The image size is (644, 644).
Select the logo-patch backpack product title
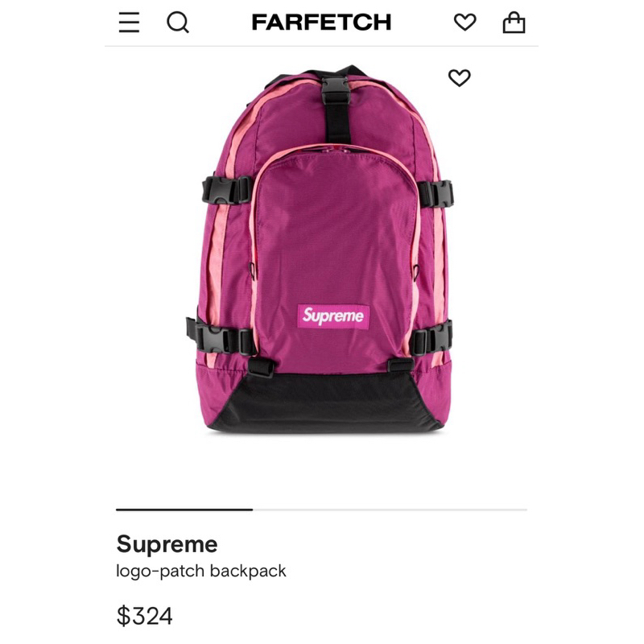[x=200, y=571]
